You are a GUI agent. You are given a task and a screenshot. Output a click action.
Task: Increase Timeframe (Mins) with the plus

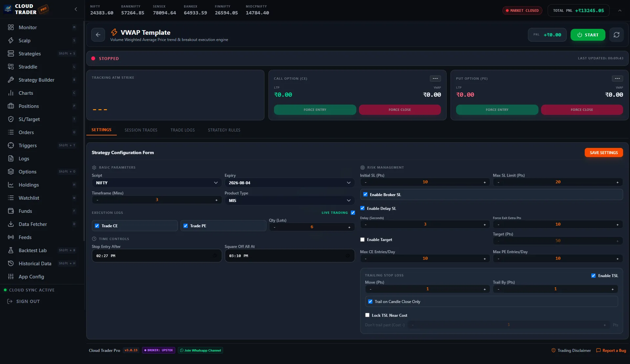(x=216, y=200)
